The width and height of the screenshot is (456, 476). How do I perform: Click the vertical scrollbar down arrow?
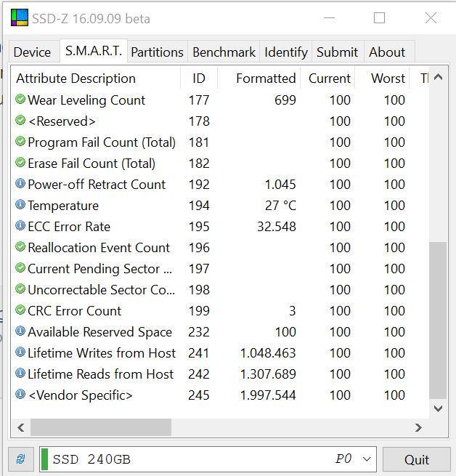[x=438, y=408]
